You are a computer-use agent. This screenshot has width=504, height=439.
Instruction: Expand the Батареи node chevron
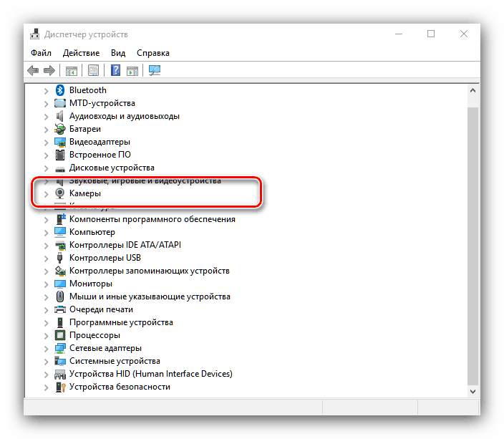tap(46, 130)
